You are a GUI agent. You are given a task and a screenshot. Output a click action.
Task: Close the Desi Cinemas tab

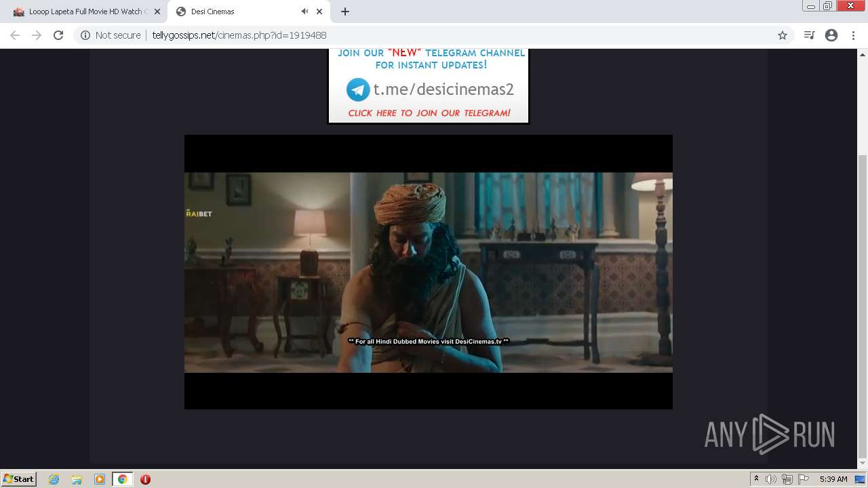319,12
